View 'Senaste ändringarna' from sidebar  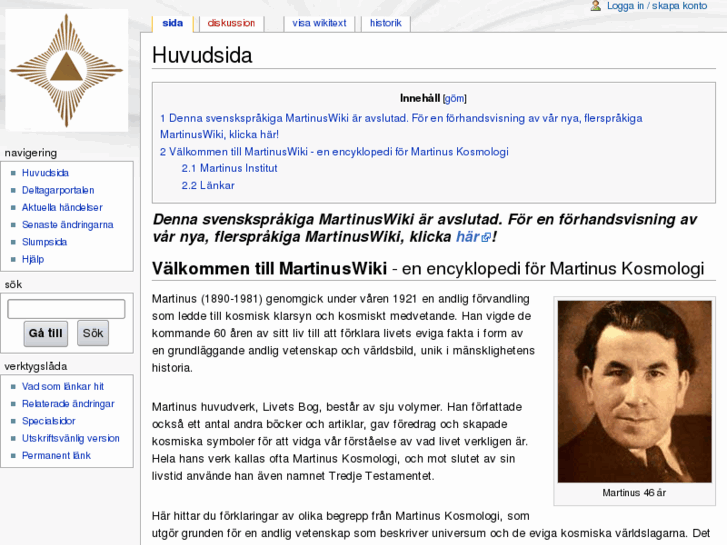[68, 224]
